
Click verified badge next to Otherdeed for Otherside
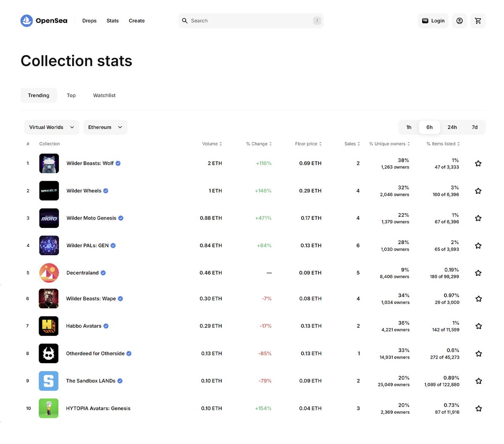point(129,354)
